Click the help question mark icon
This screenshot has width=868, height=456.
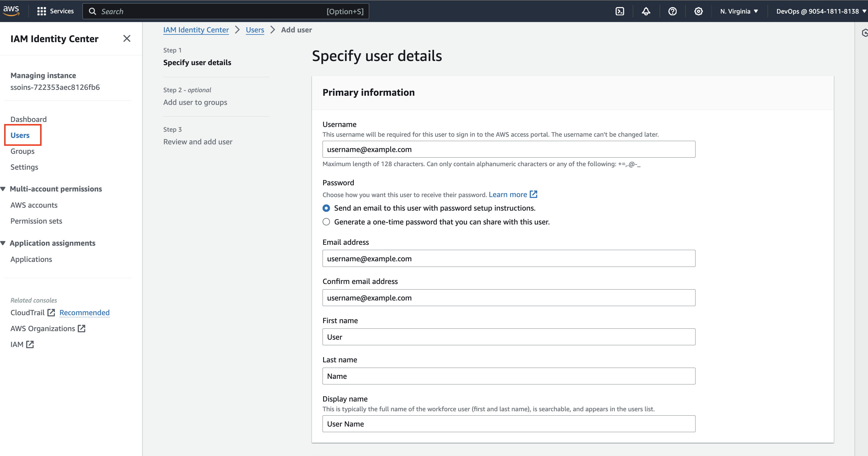(x=672, y=11)
